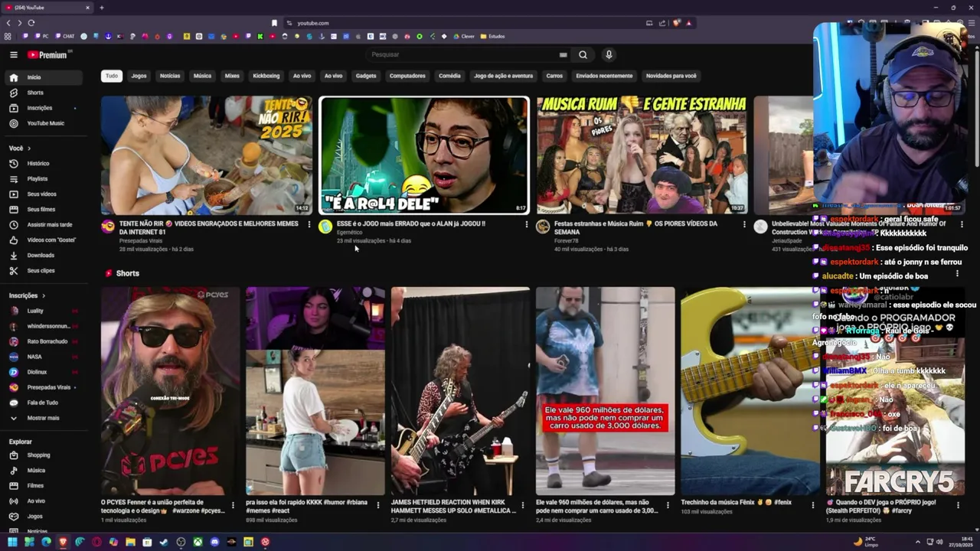Screen dimensions: 980x551
Task: Open more options for ESSE é o JOGO video
Action: tap(526, 224)
